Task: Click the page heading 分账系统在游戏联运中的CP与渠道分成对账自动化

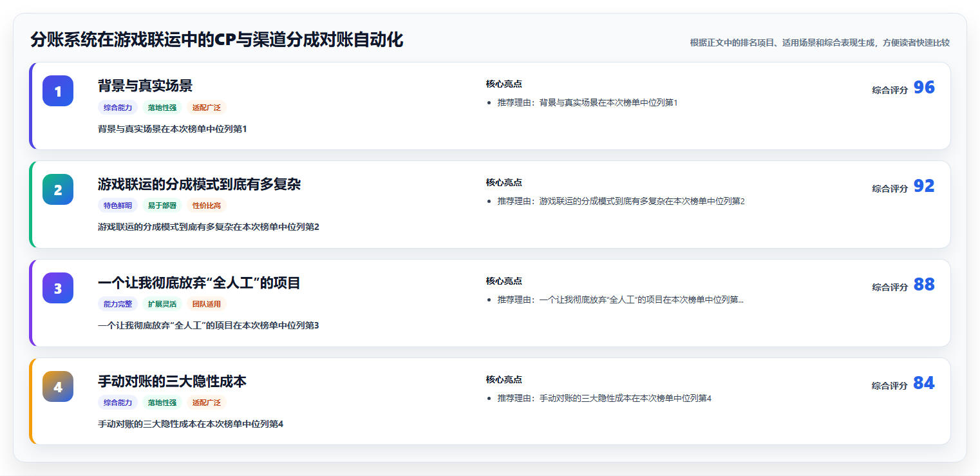Action: pyautogui.click(x=216, y=40)
